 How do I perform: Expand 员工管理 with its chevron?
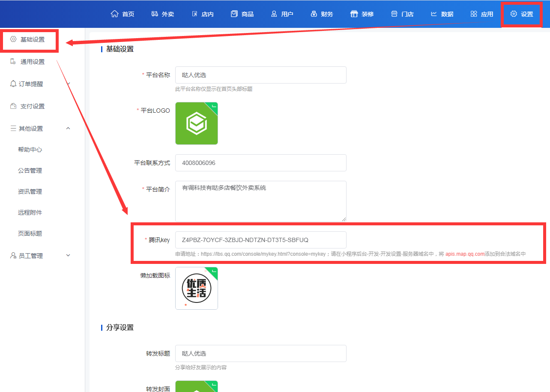(x=68, y=255)
